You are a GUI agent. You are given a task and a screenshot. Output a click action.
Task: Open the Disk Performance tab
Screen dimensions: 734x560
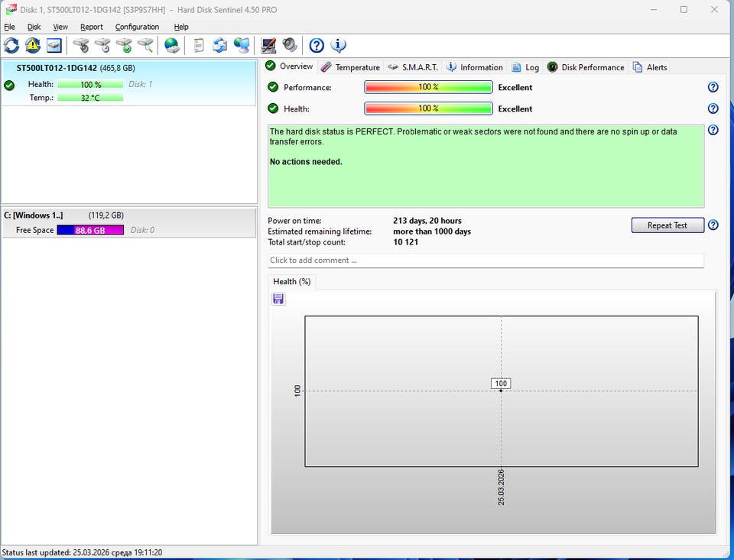(x=586, y=67)
